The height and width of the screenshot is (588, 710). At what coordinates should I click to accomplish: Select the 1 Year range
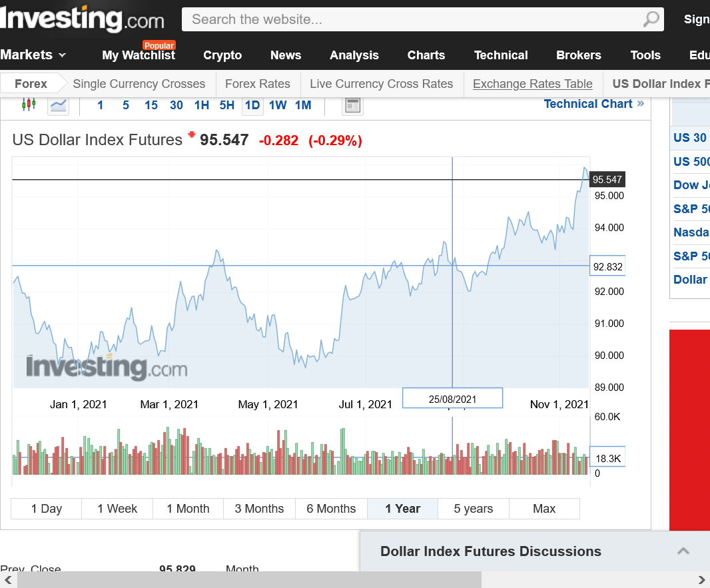point(402,509)
